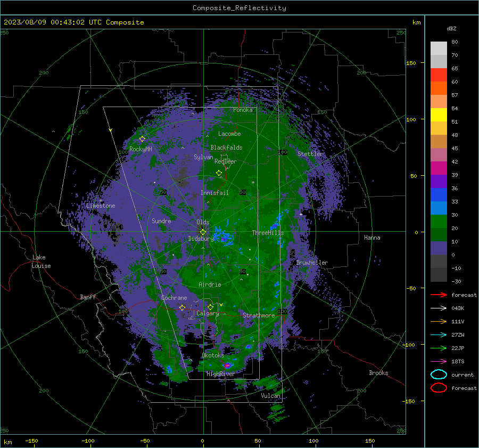Click the RedDeer city label
Screen dimensions: 479x448
(226, 161)
